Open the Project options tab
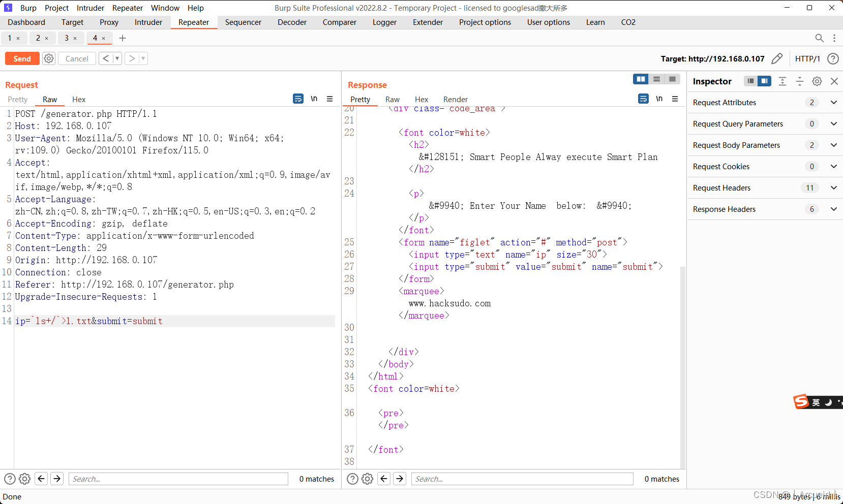Screen dimensions: 843x504 tap(485, 22)
